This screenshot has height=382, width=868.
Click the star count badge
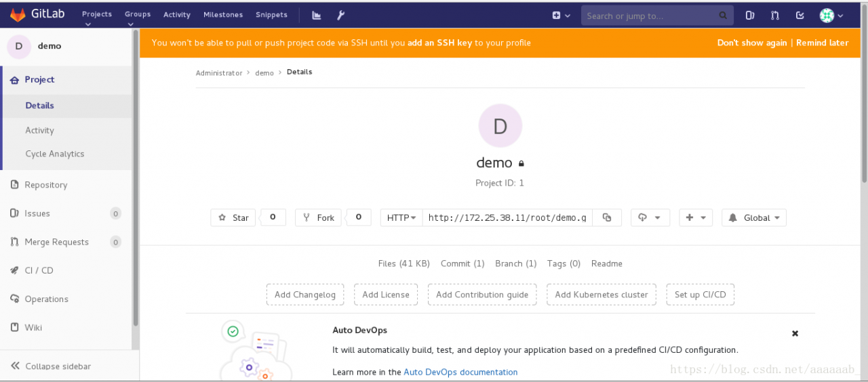pyautogui.click(x=273, y=217)
